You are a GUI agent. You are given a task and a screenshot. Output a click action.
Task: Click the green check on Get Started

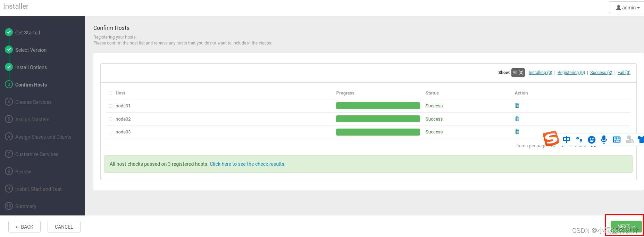(9, 32)
